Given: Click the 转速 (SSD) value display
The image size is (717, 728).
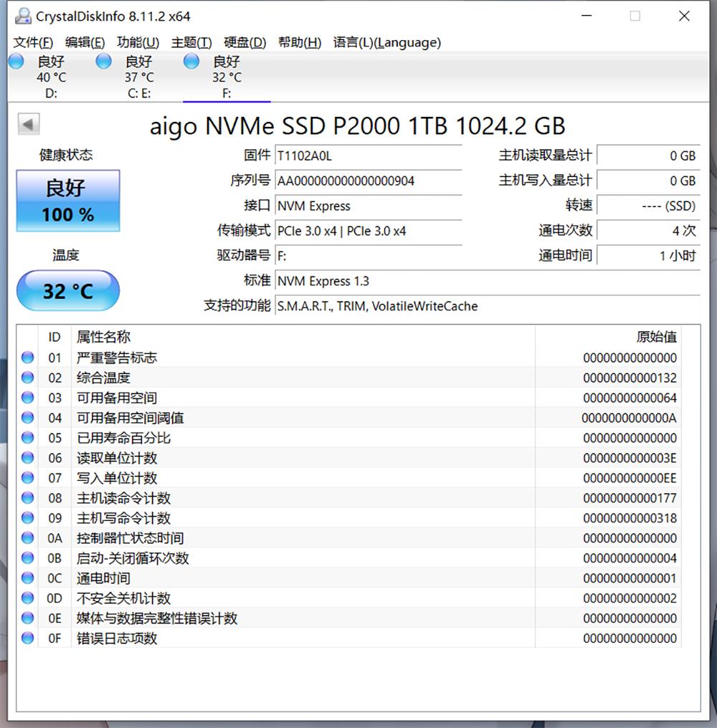Looking at the screenshot, I should [649, 206].
